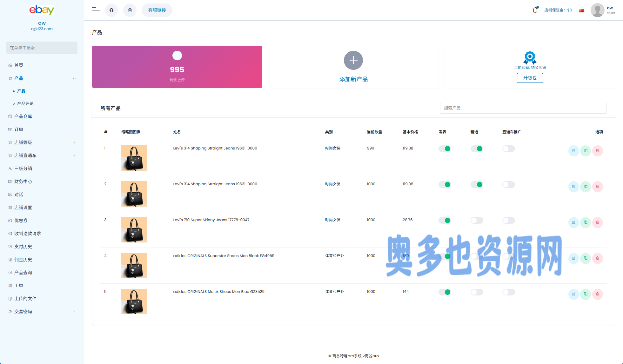
Task: Click the 客服链接 button
Action: click(157, 10)
